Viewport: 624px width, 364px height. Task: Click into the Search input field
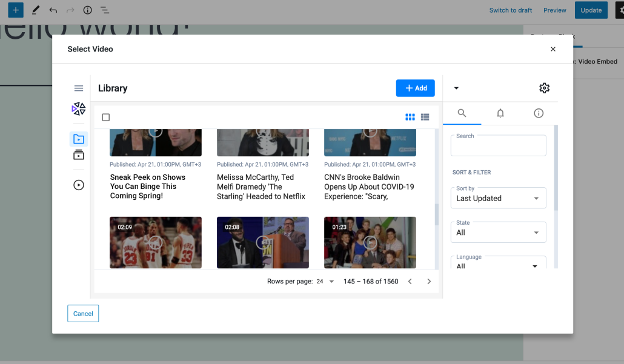[x=498, y=145]
